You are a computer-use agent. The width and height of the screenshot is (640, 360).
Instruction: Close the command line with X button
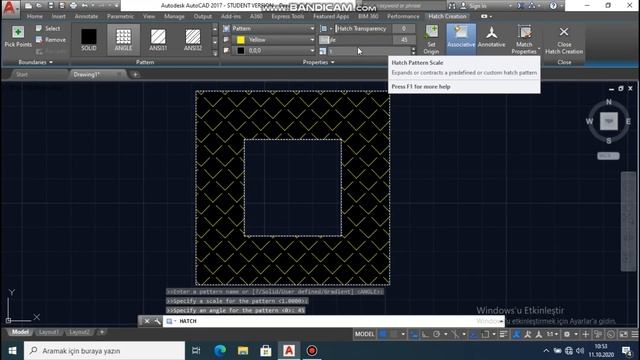(x=147, y=321)
